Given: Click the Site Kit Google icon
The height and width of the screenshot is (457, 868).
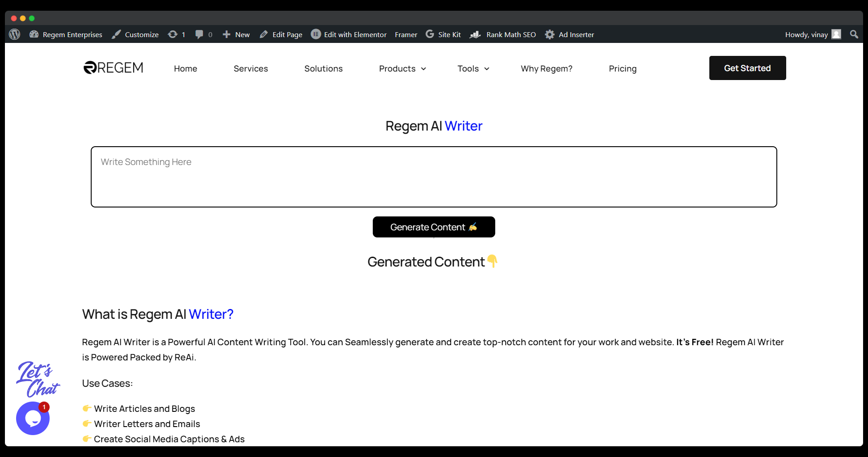Looking at the screenshot, I should (x=430, y=34).
